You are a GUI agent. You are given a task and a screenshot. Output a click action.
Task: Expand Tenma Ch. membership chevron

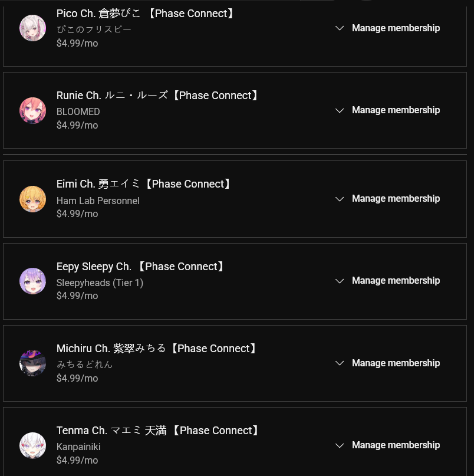pos(340,446)
